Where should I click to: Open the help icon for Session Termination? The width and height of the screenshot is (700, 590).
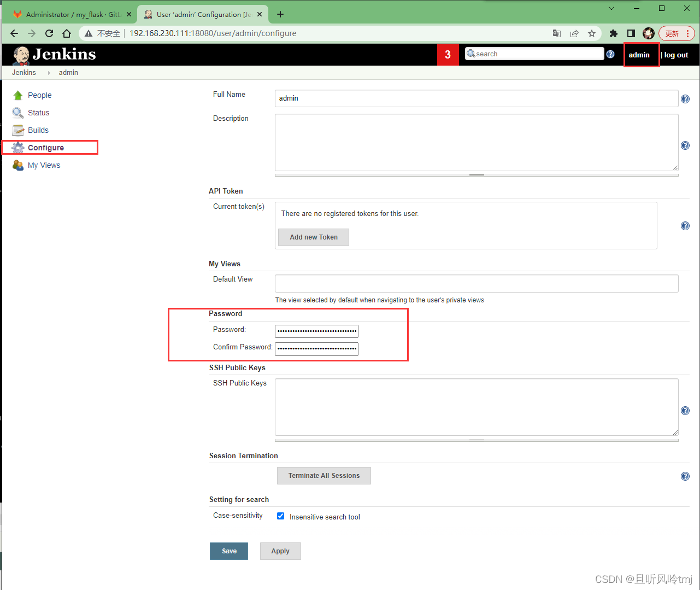tap(685, 476)
